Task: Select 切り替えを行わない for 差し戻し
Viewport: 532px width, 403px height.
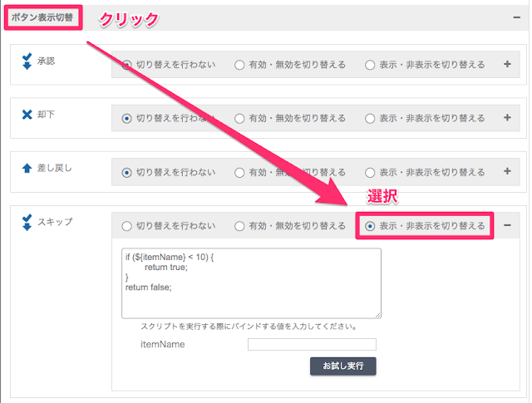Action: tap(126, 172)
